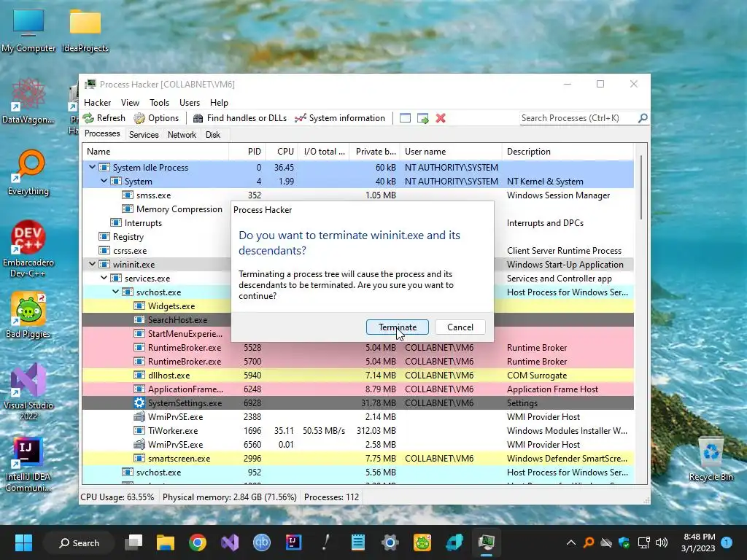
Task: Launch Embarcadero Dev-C++ desktop shortcut
Action: coord(28,249)
